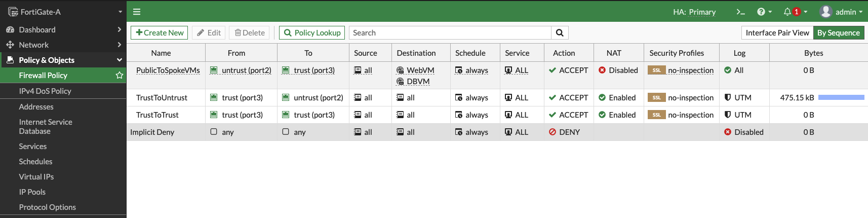Expand the Dashboard menu
This screenshot has width=868, height=218.
coord(63,30)
